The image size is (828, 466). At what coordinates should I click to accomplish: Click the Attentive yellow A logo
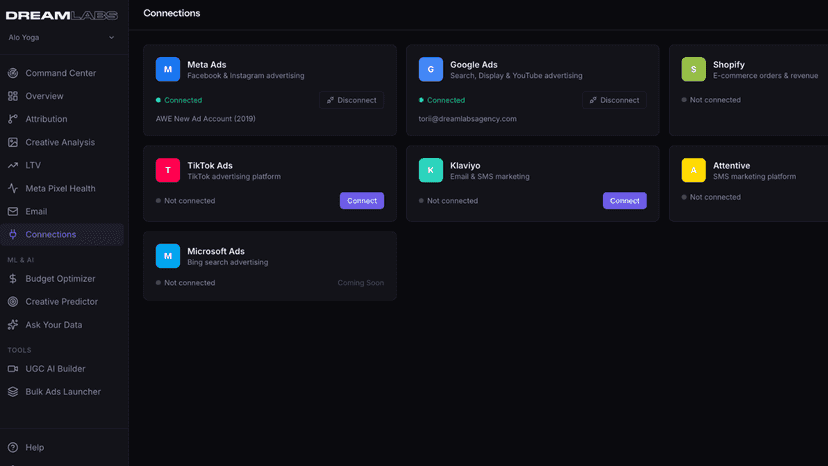[693, 170]
